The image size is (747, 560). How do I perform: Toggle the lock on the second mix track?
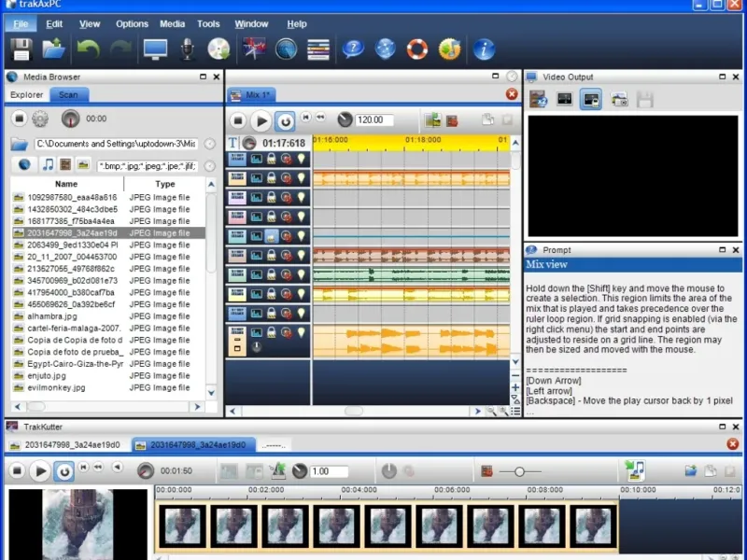pyautogui.click(x=272, y=178)
